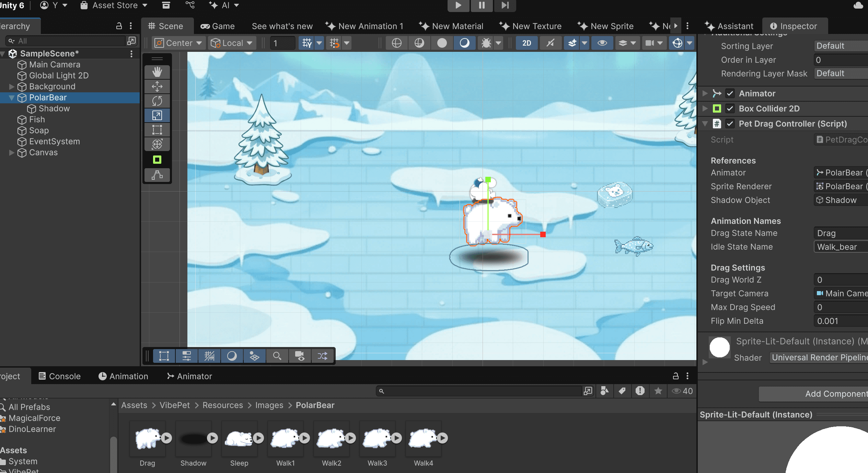Toggle 2D view mode
868x473 pixels.
click(x=526, y=43)
